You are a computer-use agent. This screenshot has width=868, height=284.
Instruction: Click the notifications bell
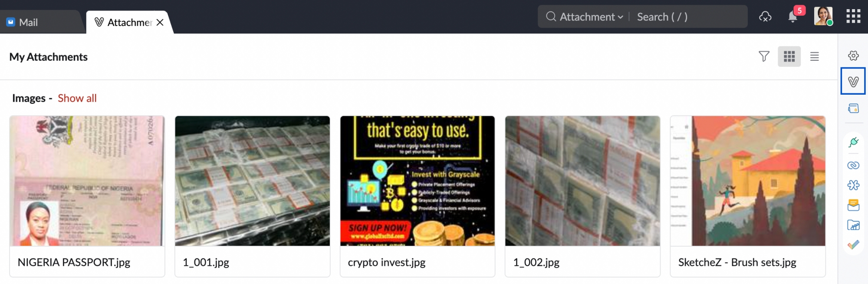[x=793, y=17]
